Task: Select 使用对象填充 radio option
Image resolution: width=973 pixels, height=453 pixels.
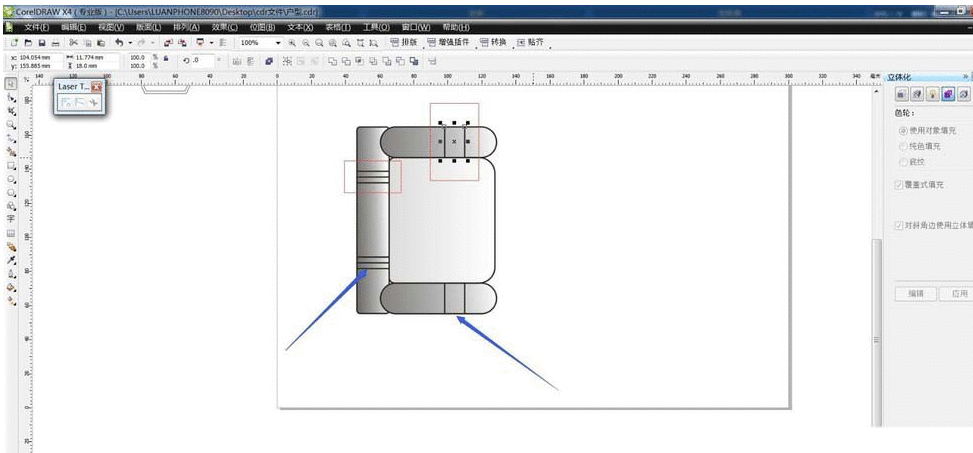Action: tap(903, 131)
